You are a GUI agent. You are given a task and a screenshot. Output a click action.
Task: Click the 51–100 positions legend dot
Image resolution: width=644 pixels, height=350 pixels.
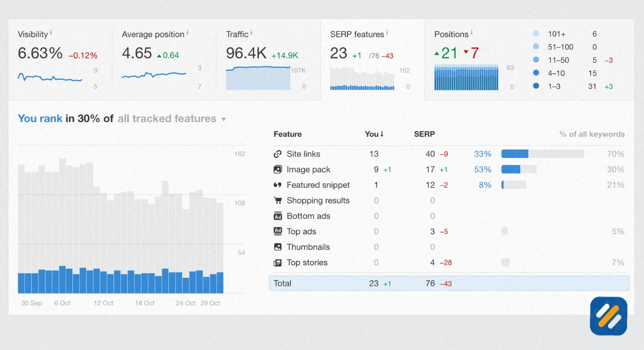pyautogui.click(x=536, y=47)
